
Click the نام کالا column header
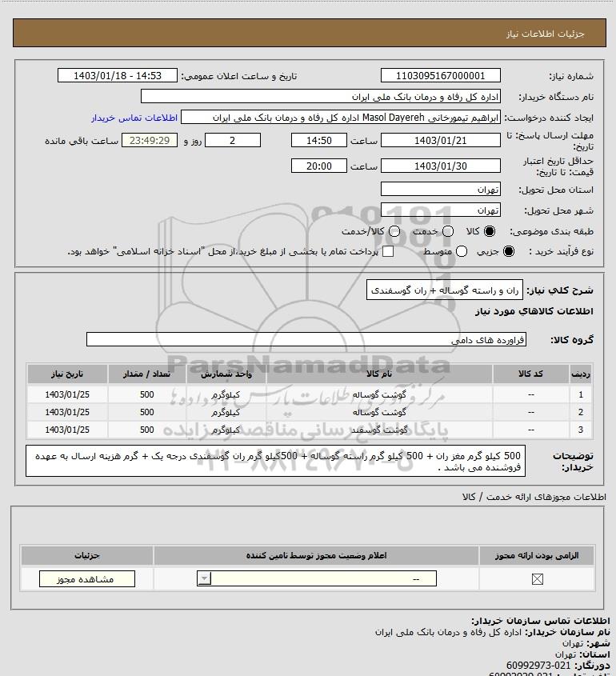click(x=379, y=374)
